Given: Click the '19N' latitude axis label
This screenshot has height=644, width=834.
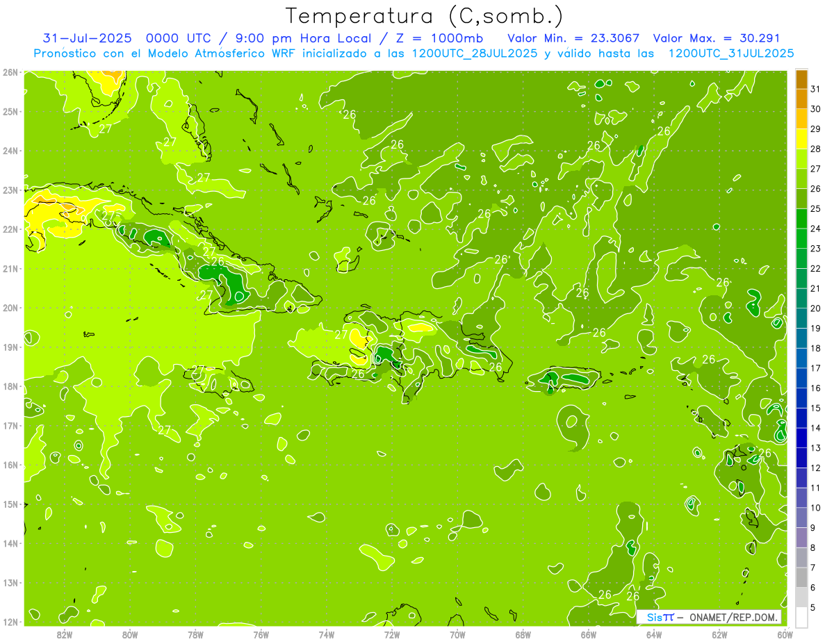Looking at the screenshot, I should point(10,347).
